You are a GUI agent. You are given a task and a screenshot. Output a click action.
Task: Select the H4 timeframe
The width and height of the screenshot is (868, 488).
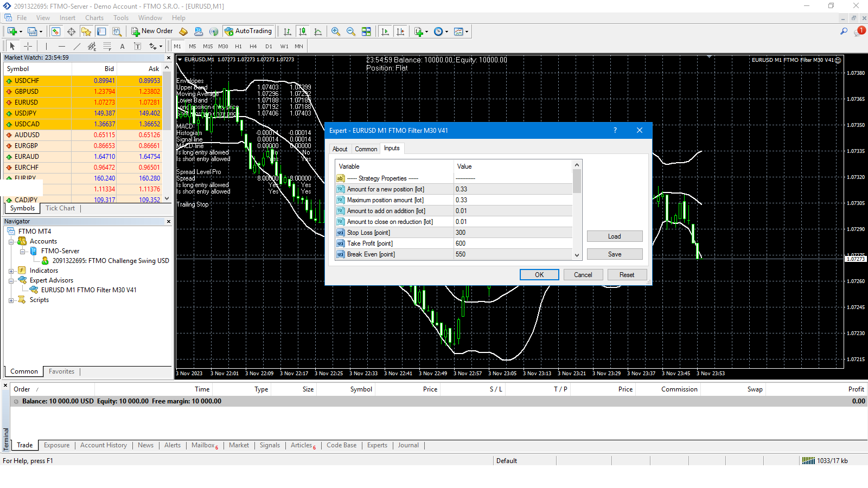pos(253,47)
